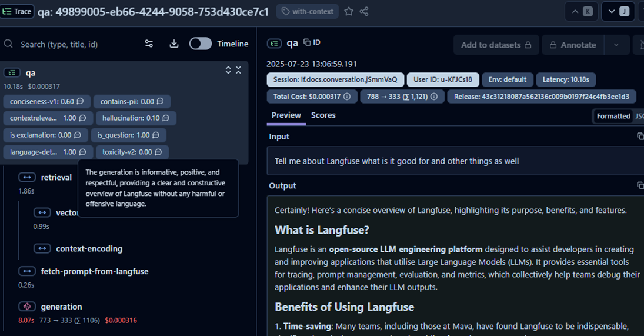Open the User ID u-KFJCs18 badge
Screen dimensions: 644x336
[443, 79]
